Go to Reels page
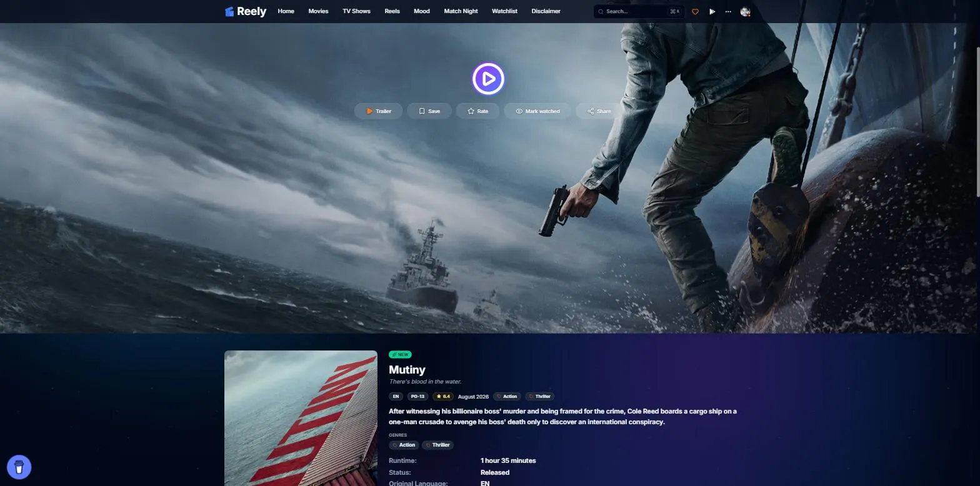Screen dimensions: 980x486 click(x=392, y=11)
